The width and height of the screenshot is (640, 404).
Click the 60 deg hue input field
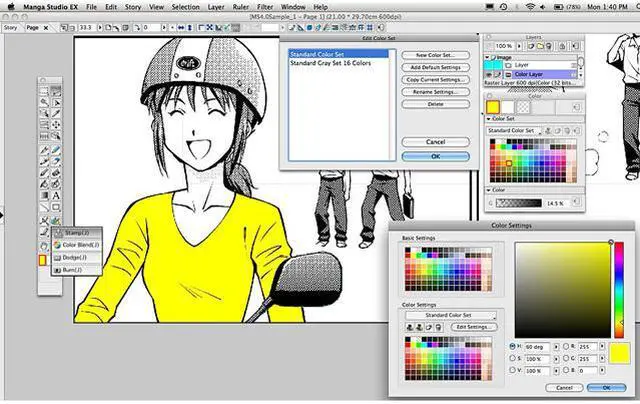(537, 346)
